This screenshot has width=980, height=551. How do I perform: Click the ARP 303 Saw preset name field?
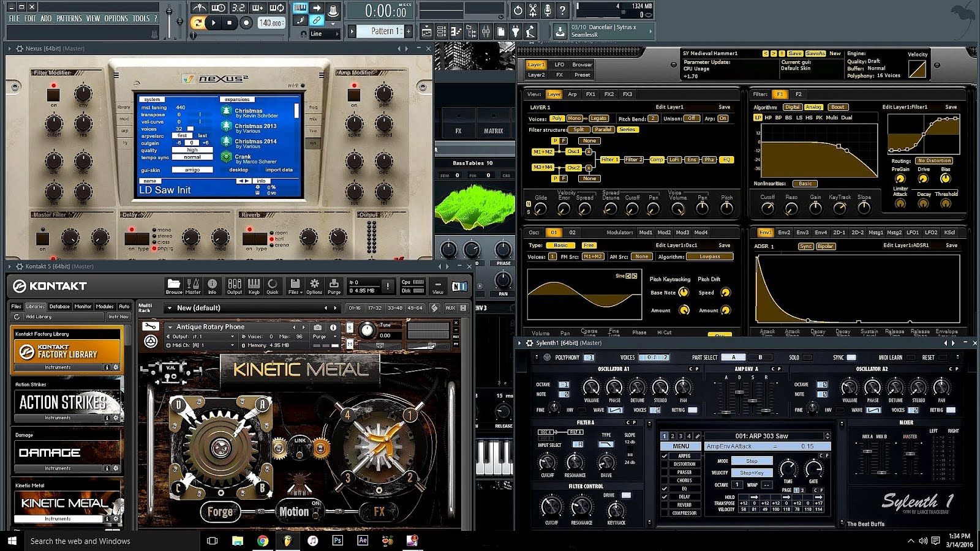761,436
